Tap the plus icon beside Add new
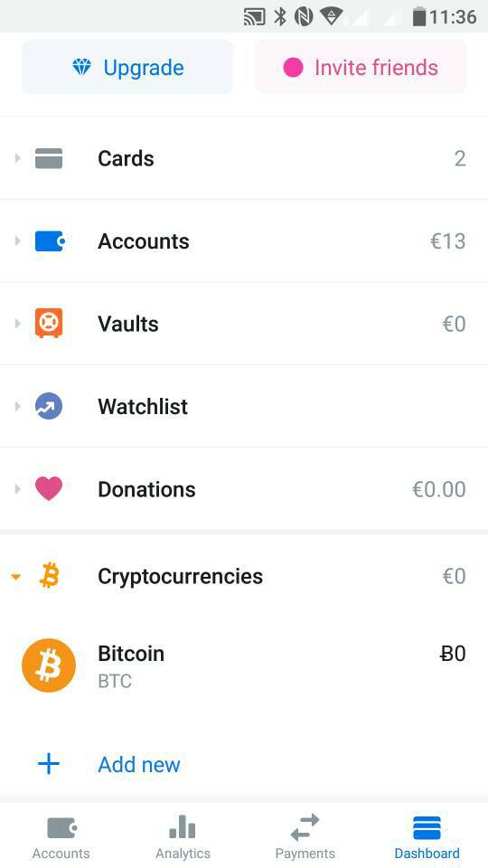This screenshot has height=868, width=488. (x=49, y=765)
